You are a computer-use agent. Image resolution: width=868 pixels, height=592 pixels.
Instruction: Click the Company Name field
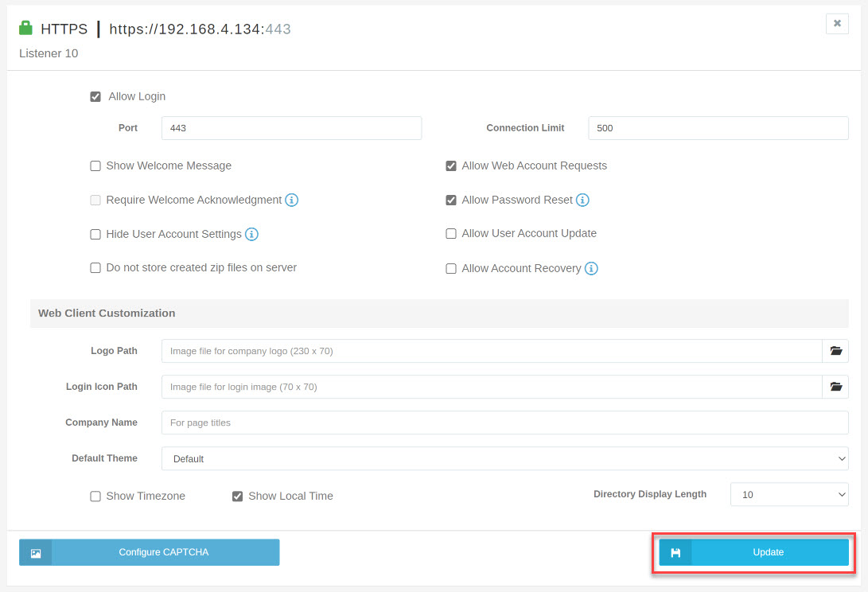click(x=505, y=423)
